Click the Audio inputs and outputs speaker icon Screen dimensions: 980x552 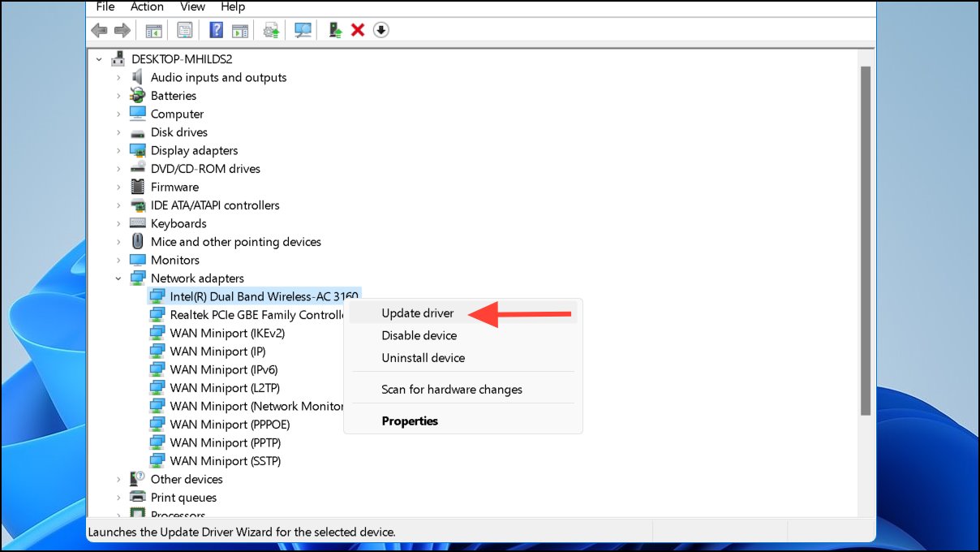[137, 77]
